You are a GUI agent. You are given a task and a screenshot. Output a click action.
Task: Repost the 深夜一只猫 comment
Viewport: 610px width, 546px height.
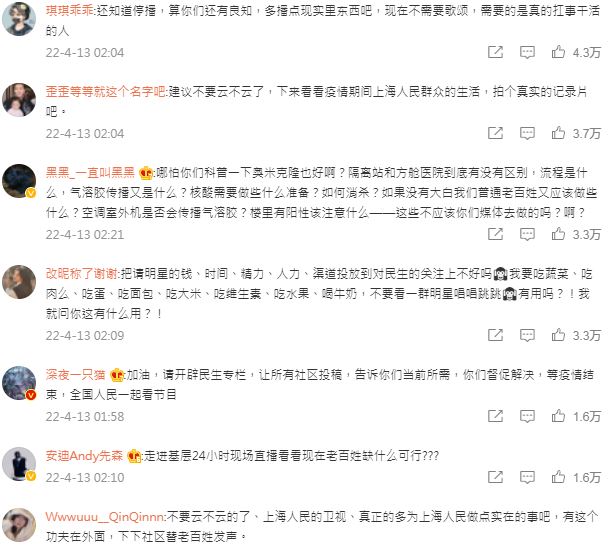coord(495,416)
